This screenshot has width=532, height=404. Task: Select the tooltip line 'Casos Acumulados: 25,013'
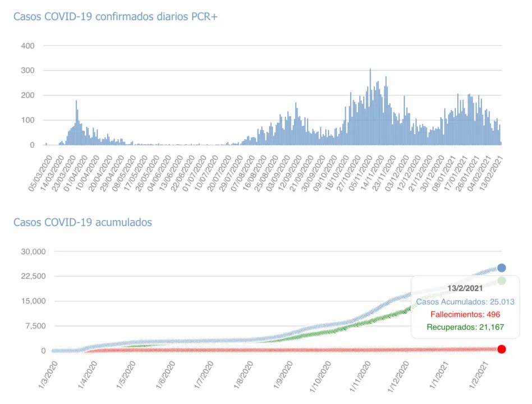click(465, 302)
